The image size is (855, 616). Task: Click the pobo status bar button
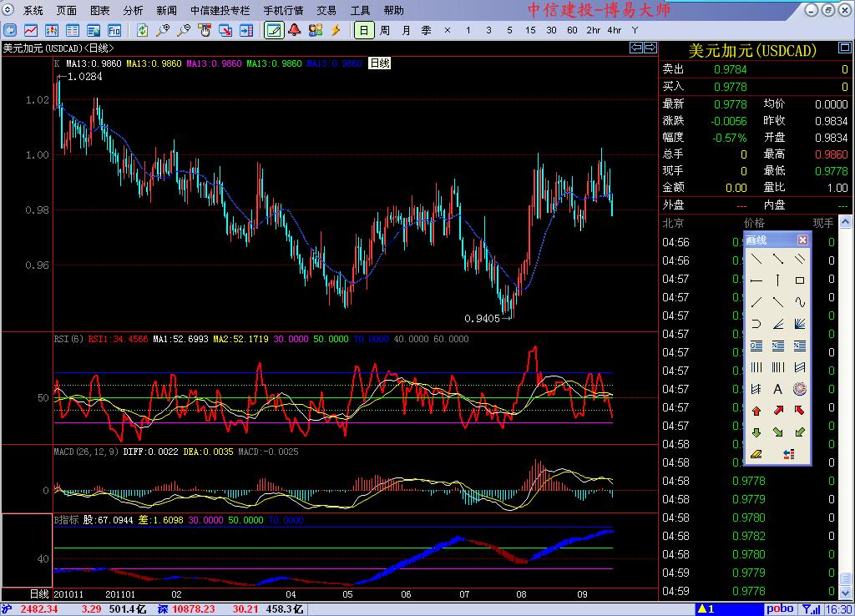(781, 609)
